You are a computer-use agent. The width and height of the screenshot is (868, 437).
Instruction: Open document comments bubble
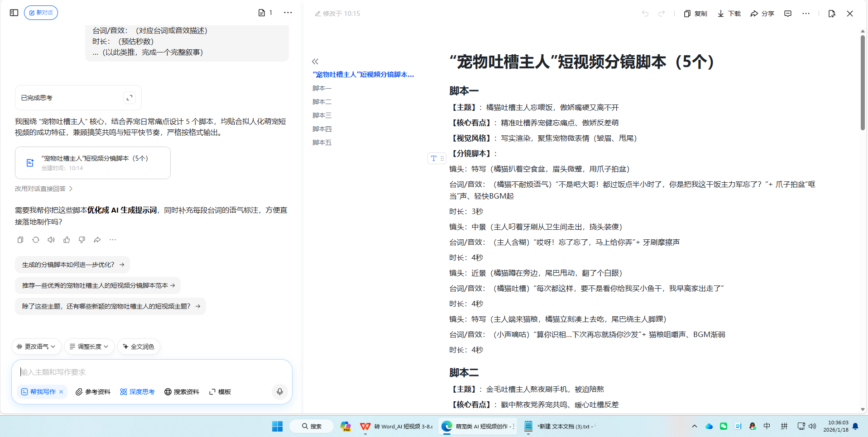coord(787,14)
